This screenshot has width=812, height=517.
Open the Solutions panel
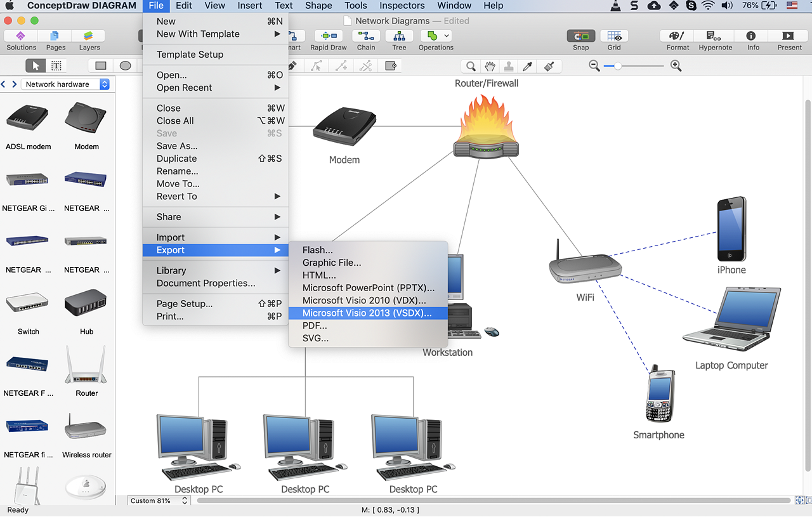pyautogui.click(x=21, y=40)
